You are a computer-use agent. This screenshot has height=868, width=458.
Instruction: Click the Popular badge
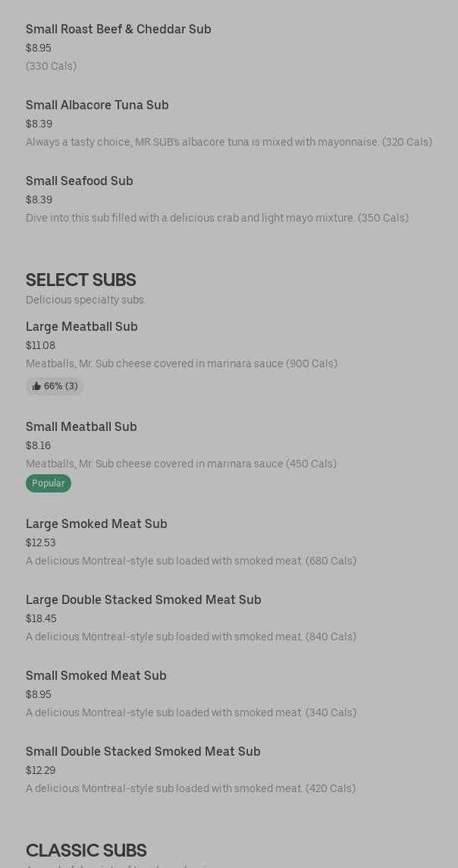pos(49,483)
